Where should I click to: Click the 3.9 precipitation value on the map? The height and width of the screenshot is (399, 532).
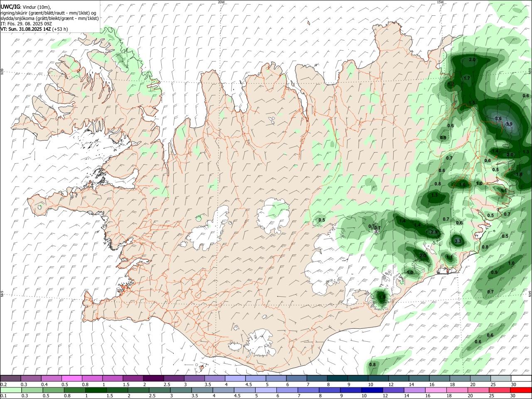tap(509, 124)
